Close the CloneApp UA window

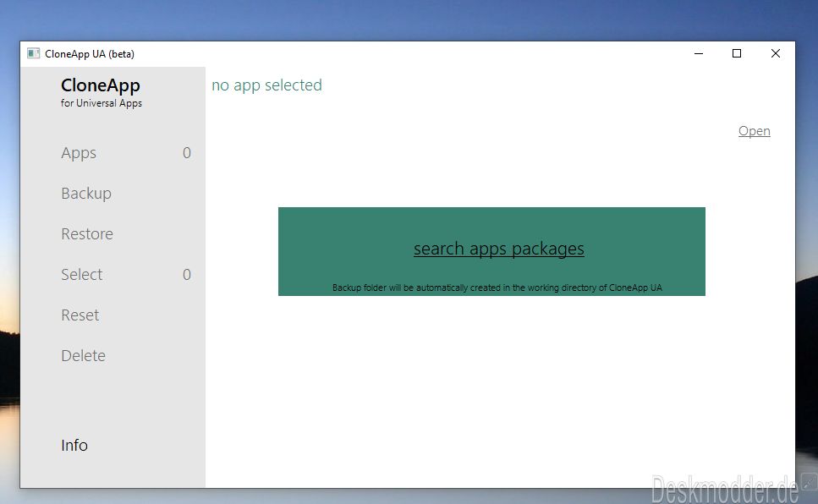[x=775, y=54]
